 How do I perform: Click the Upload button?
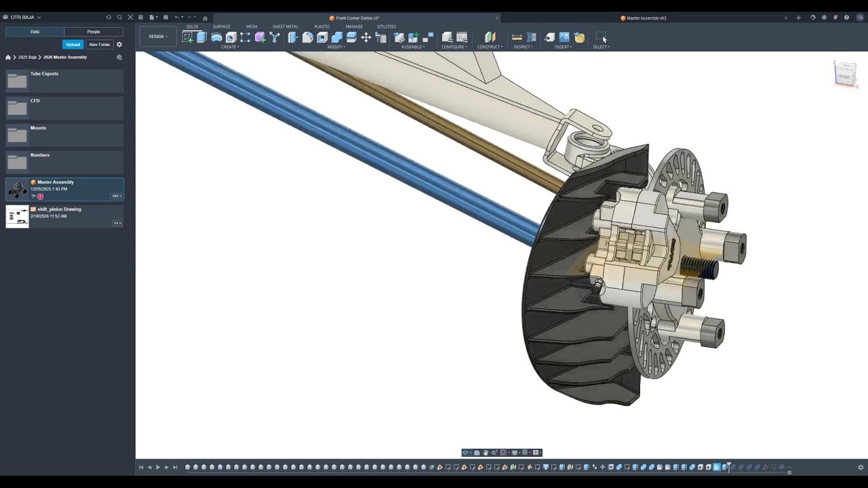click(x=73, y=45)
